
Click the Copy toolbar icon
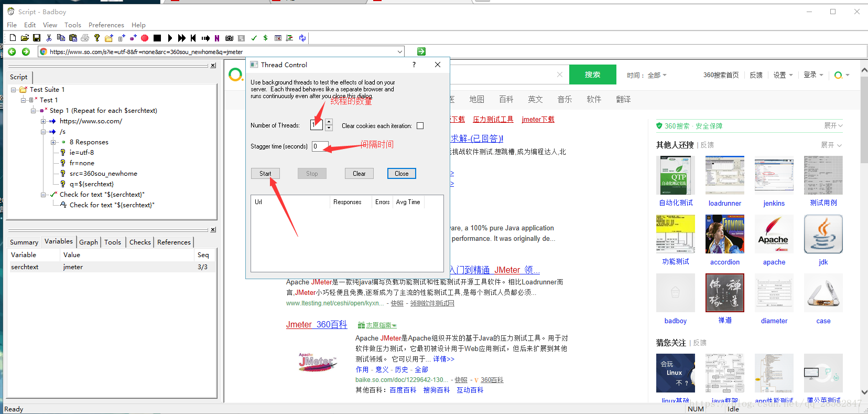click(61, 38)
